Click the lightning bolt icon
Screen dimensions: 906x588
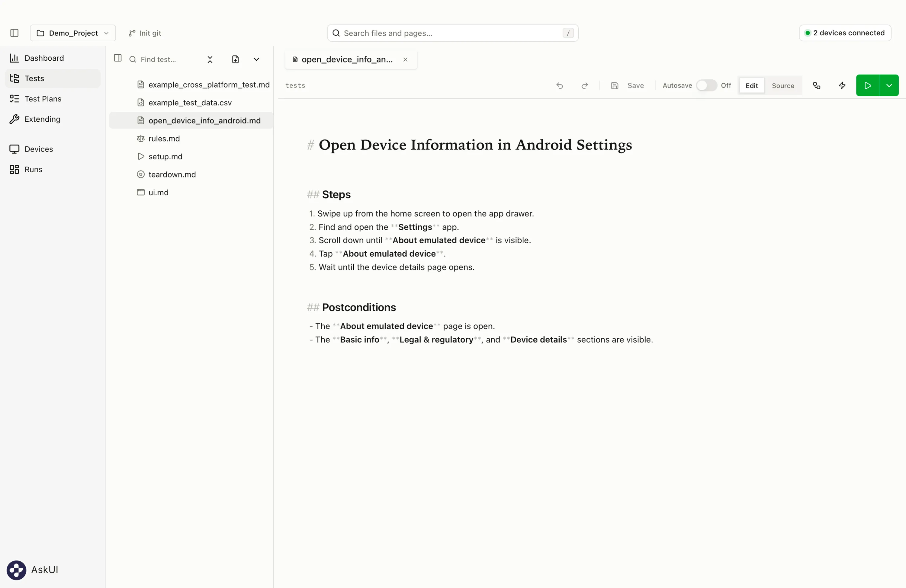[x=842, y=86]
